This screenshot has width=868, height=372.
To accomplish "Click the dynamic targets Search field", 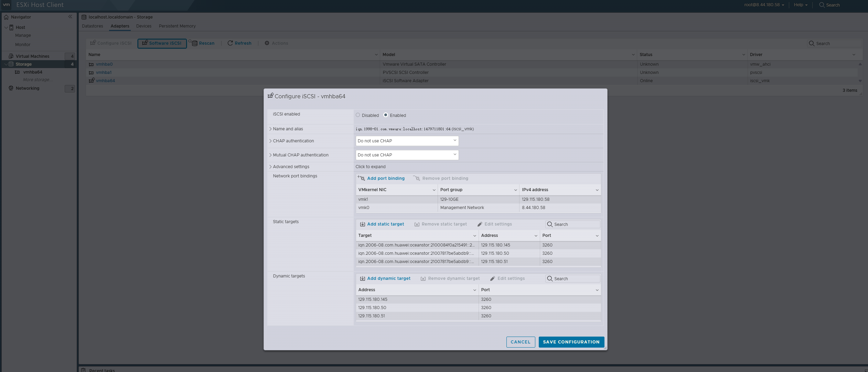I will click(573, 278).
